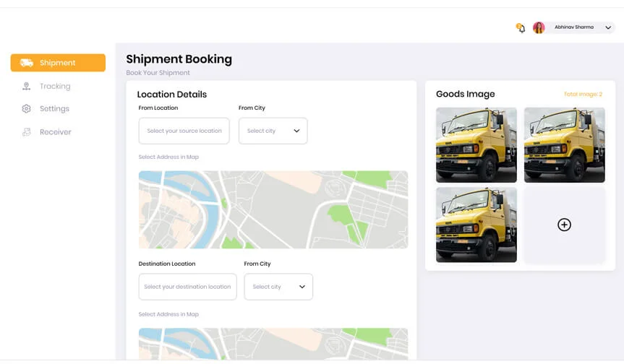Image resolution: width=624 pixels, height=364 pixels.
Task: Select the Shipment menu item
Action: coord(58,63)
